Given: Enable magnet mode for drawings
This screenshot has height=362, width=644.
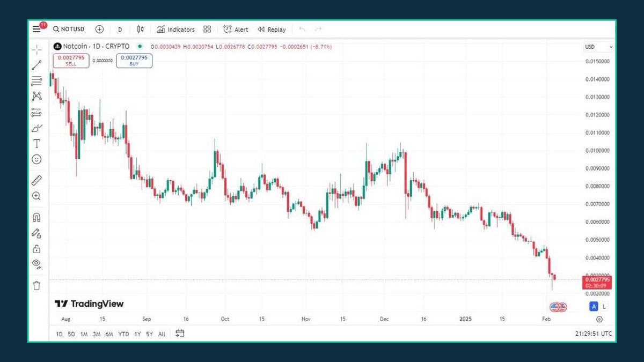Looking at the screenshot, I should 36,217.
